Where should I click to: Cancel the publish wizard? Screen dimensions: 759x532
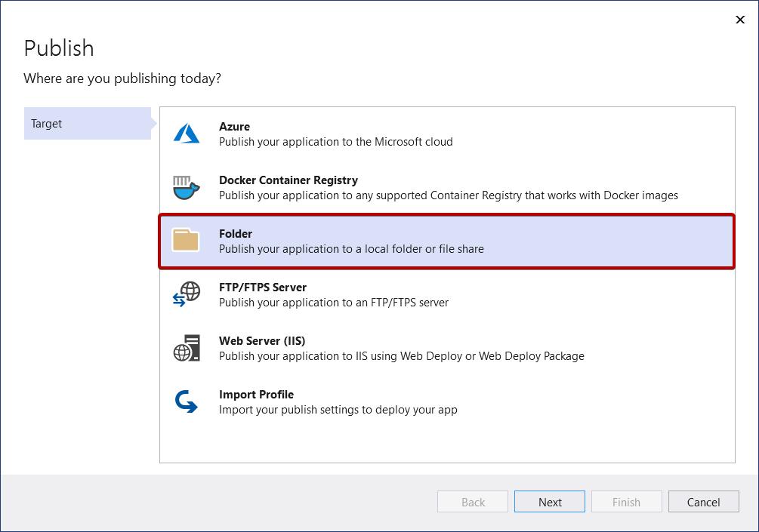pyautogui.click(x=703, y=501)
